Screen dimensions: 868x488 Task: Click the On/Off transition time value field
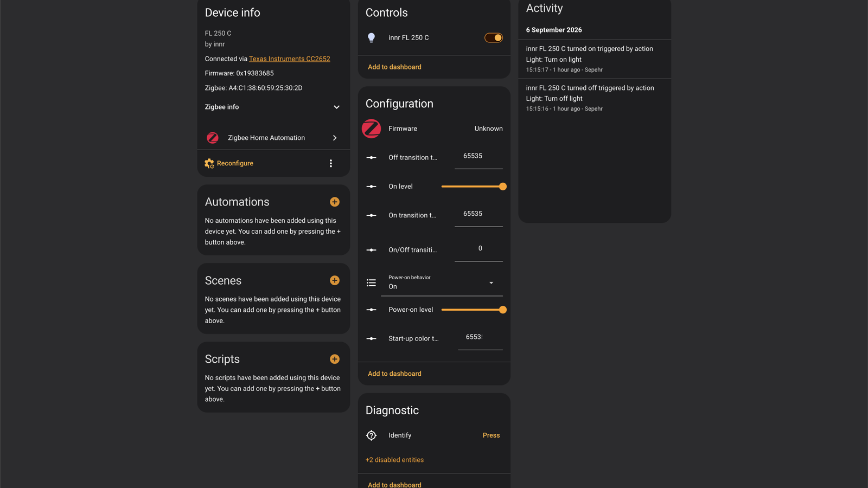478,249
